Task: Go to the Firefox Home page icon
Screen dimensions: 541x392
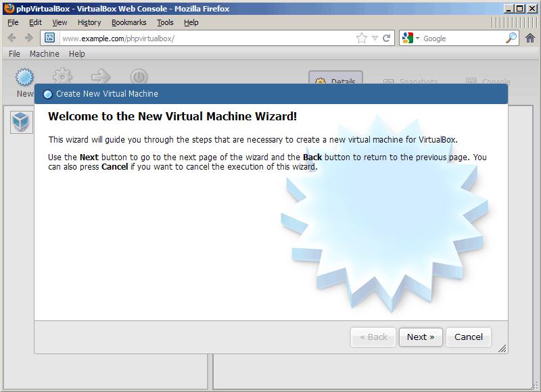Action: pyautogui.click(x=530, y=38)
